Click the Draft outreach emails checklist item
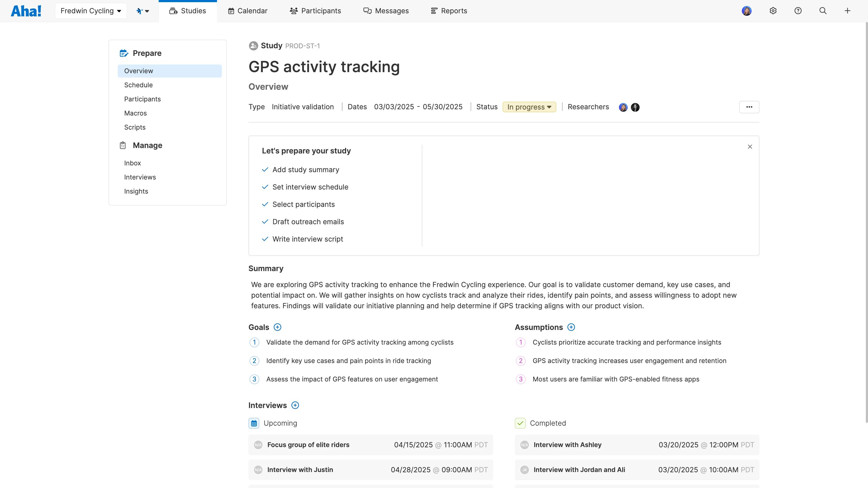 (x=308, y=221)
